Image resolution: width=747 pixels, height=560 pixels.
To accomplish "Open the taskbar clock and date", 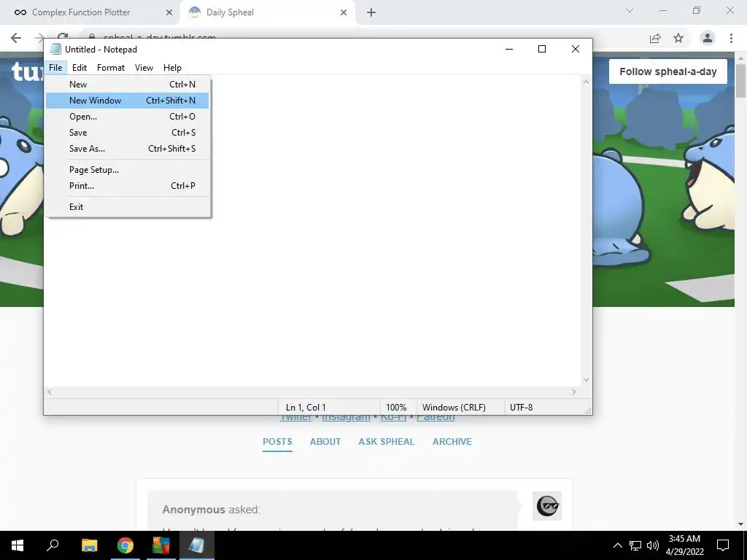I will coord(684,545).
